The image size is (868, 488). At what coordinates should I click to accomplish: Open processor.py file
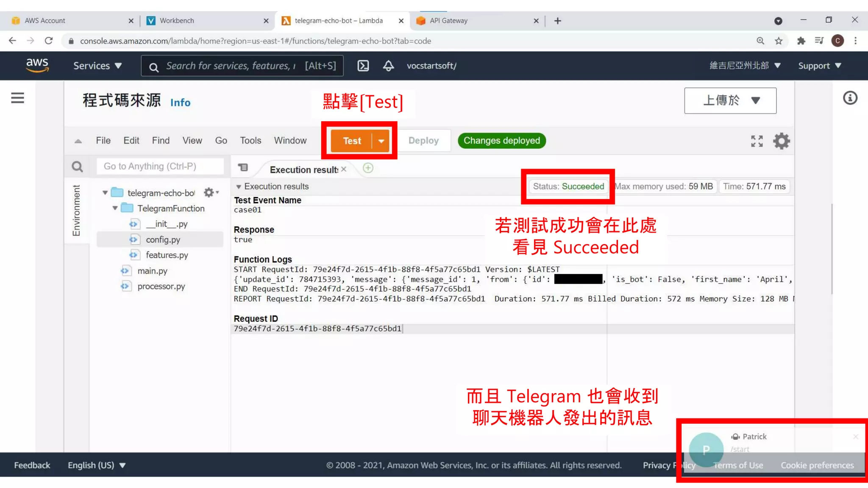161,286
